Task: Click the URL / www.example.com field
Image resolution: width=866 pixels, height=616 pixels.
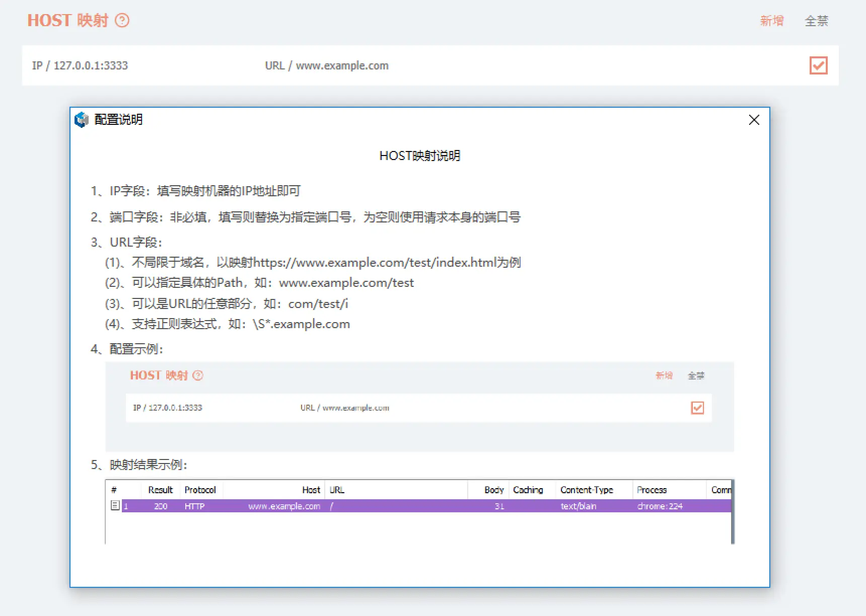Action: coord(327,65)
